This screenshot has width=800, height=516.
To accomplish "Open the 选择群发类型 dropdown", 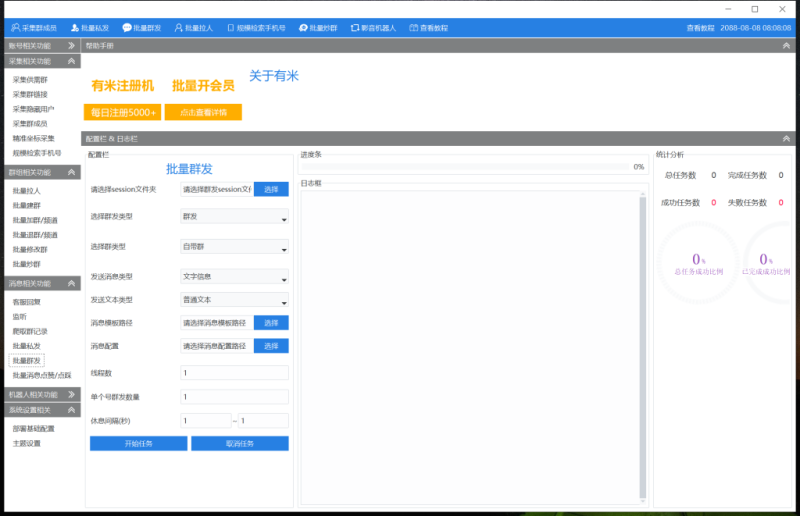I will (234, 216).
